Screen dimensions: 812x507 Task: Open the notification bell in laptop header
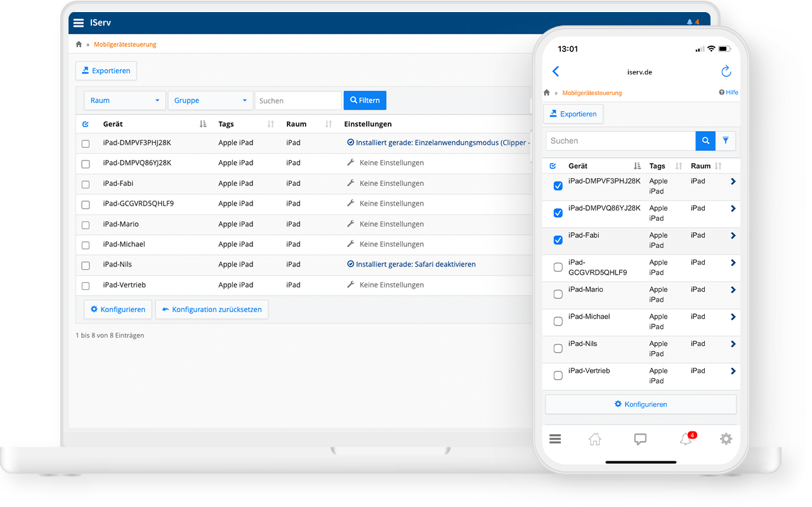point(690,22)
